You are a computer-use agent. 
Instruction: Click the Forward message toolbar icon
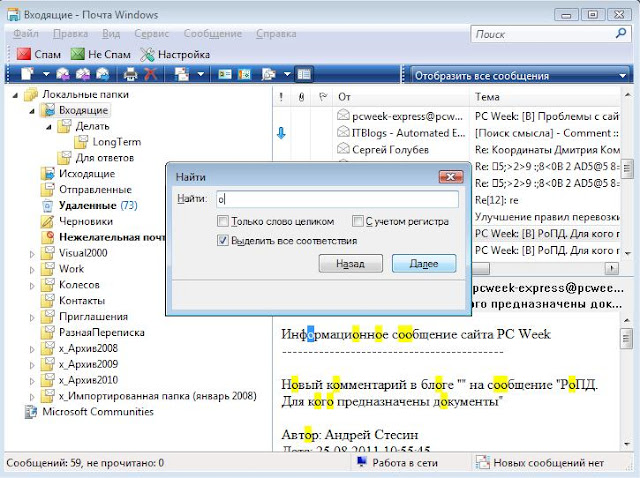pos(102,74)
